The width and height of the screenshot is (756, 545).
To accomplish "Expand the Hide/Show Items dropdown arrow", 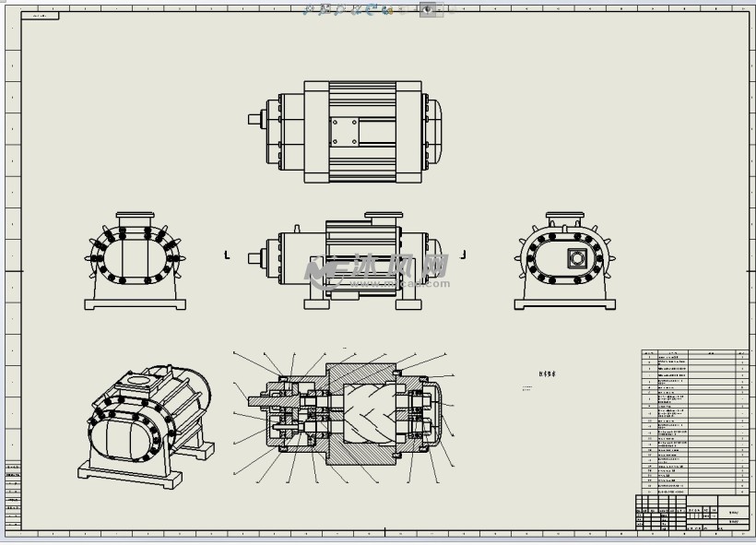I will point(439,9).
